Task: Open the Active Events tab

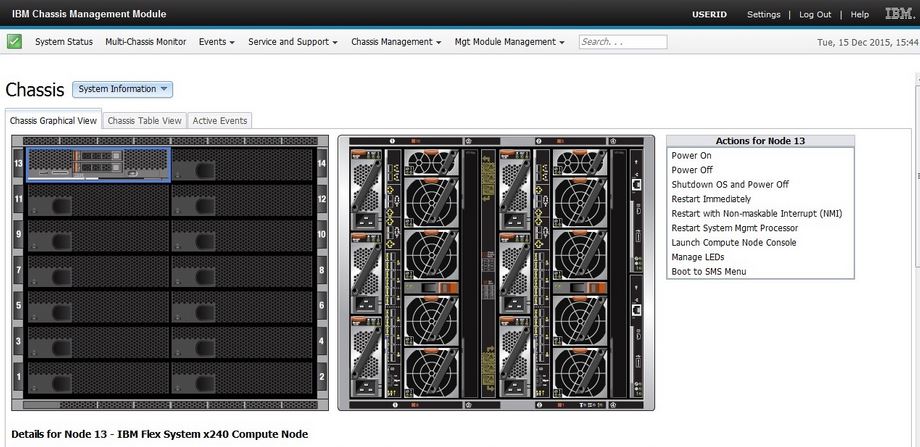Action: (x=220, y=121)
